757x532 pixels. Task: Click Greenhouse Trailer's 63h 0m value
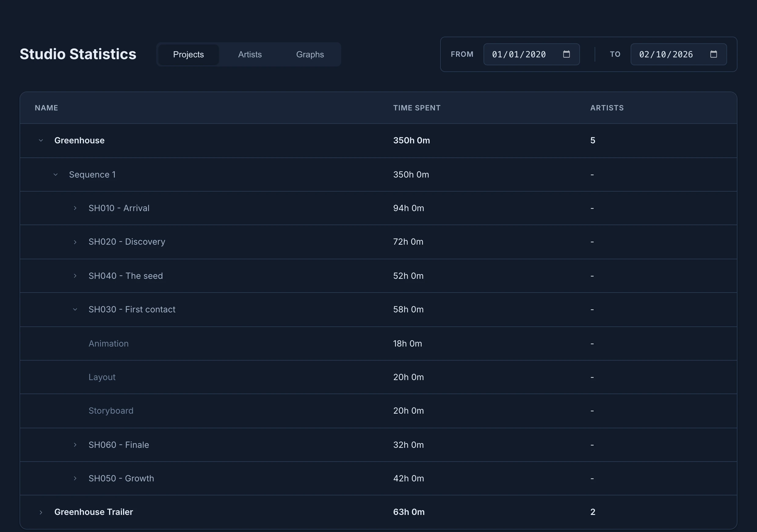point(409,512)
